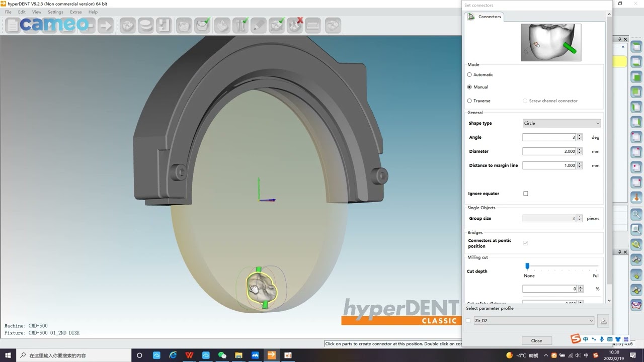Pin the lower right docked panel
The height and width of the screenshot is (362, 644).
coord(620,251)
